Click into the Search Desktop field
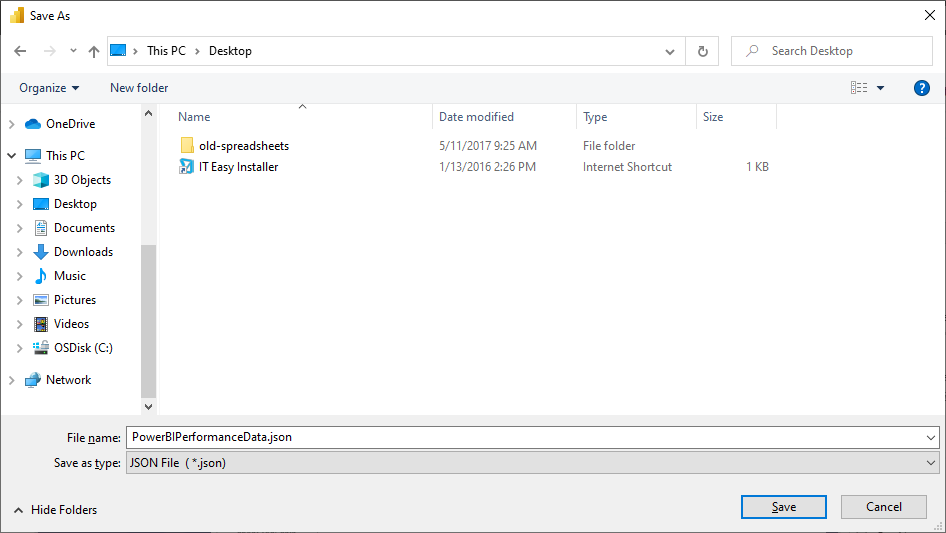The width and height of the screenshot is (946, 533). point(831,51)
